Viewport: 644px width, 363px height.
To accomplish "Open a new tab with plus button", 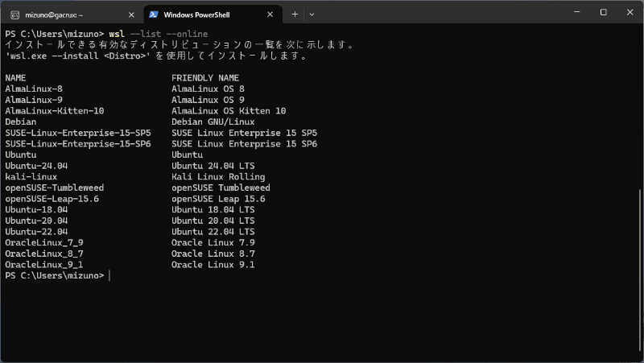I will click(295, 14).
